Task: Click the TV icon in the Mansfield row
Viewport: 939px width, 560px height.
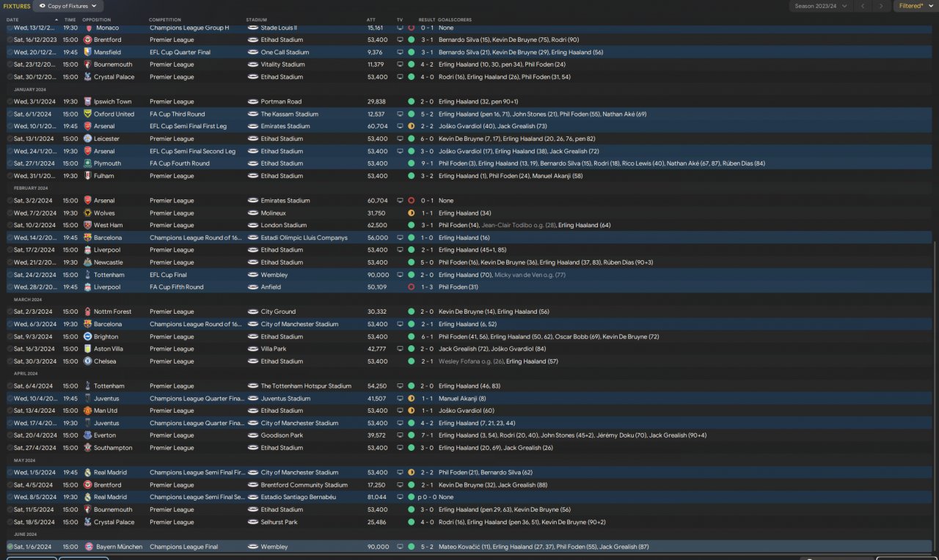Action: click(400, 52)
